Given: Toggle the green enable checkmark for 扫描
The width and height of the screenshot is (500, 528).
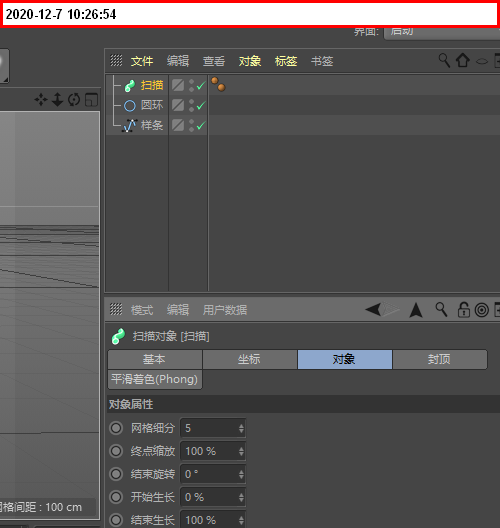Looking at the screenshot, I should click(x=201, y=86).
